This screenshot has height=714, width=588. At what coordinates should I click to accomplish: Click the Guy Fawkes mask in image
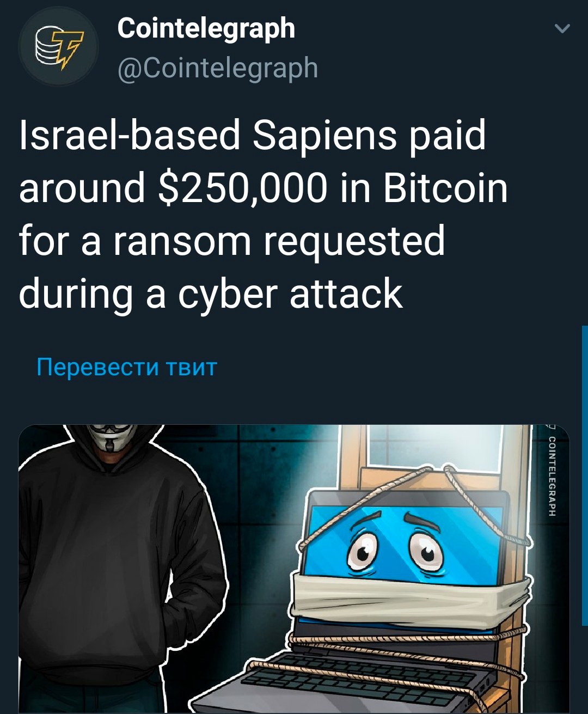pyautogui.click(x=110, y=438)
